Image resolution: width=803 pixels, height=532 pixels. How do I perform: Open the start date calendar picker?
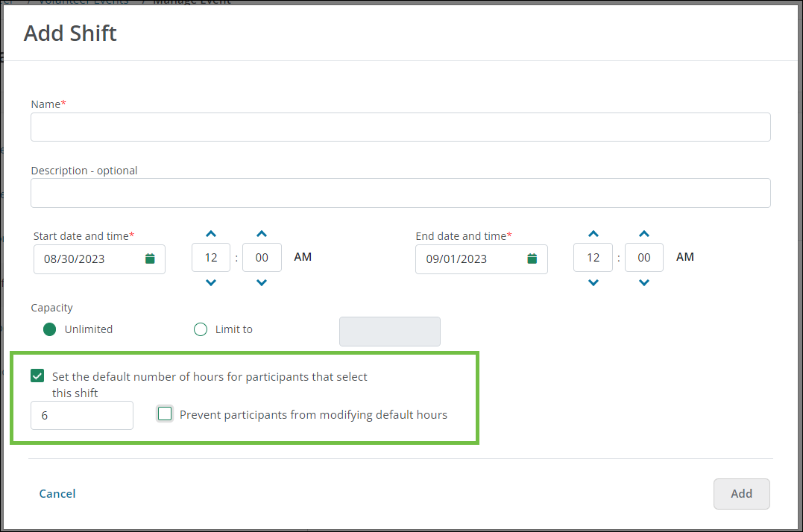tap(150, 259)
